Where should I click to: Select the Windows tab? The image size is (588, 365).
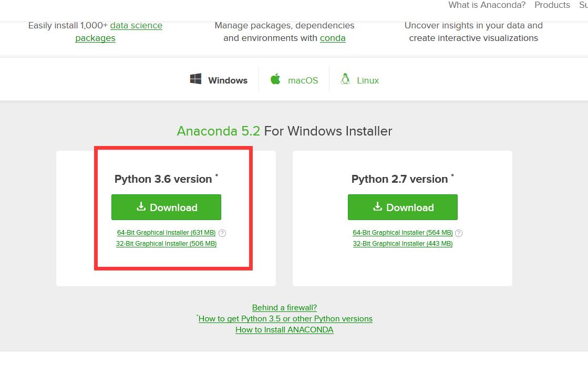(x=219, y=80)
